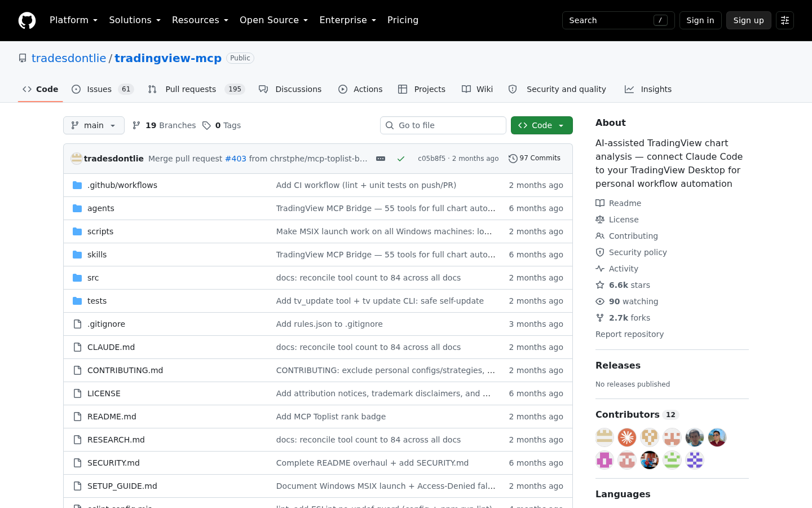Viewport: 812px width, 508px height.
Task: Click the skills folder icon
Action: tap(77, 255)
